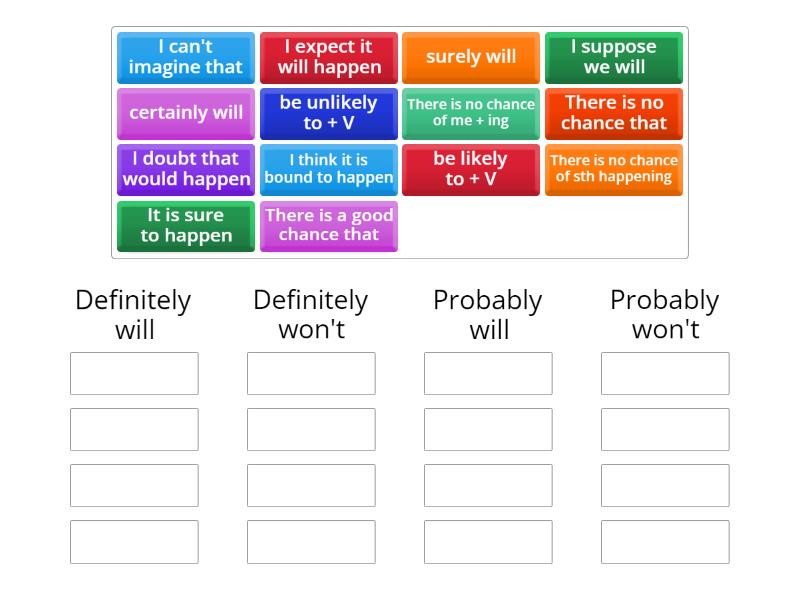
Task: Select the "I can't imagine that" tile
Action: pyautogui.click(x=185, y=57)
